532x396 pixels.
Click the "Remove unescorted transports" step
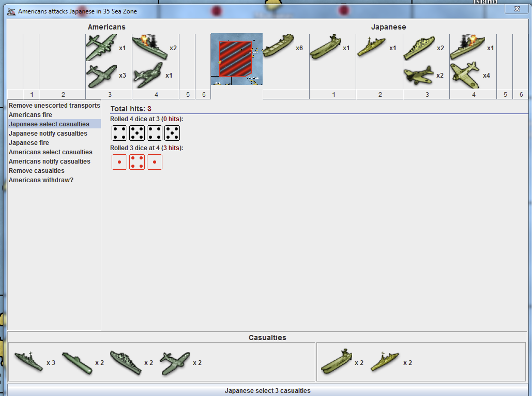coord(54,106)
